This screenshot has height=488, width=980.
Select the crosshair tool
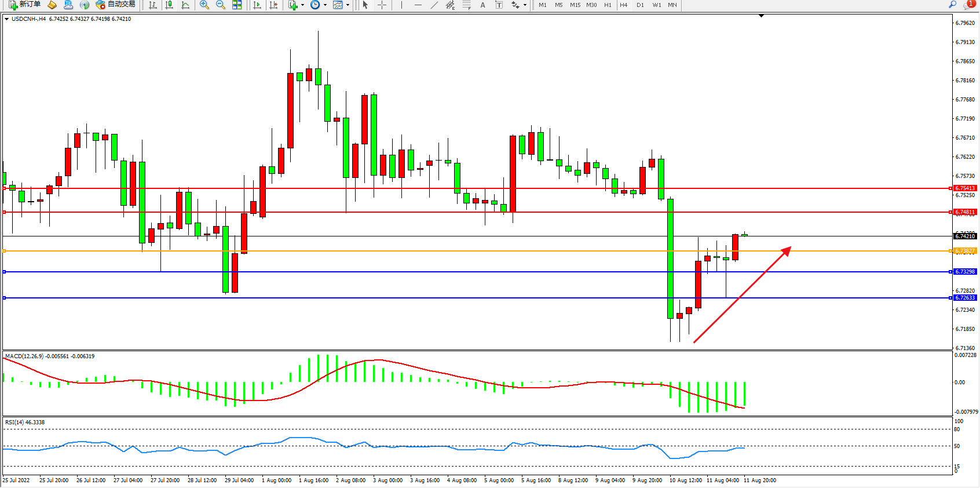coord(382,5)
